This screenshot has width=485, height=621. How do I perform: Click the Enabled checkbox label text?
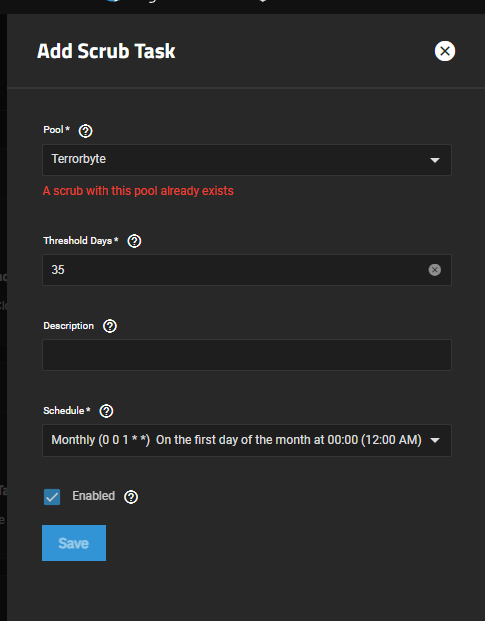93,496
